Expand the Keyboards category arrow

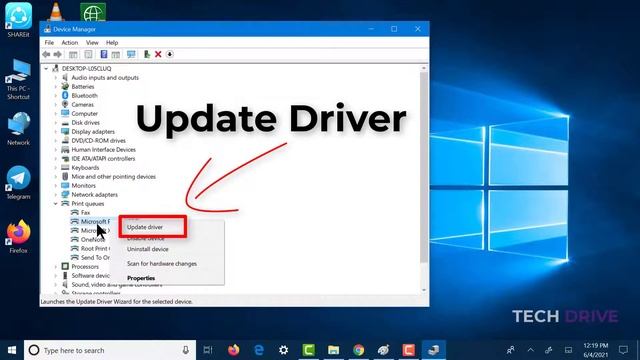[56, 167]
